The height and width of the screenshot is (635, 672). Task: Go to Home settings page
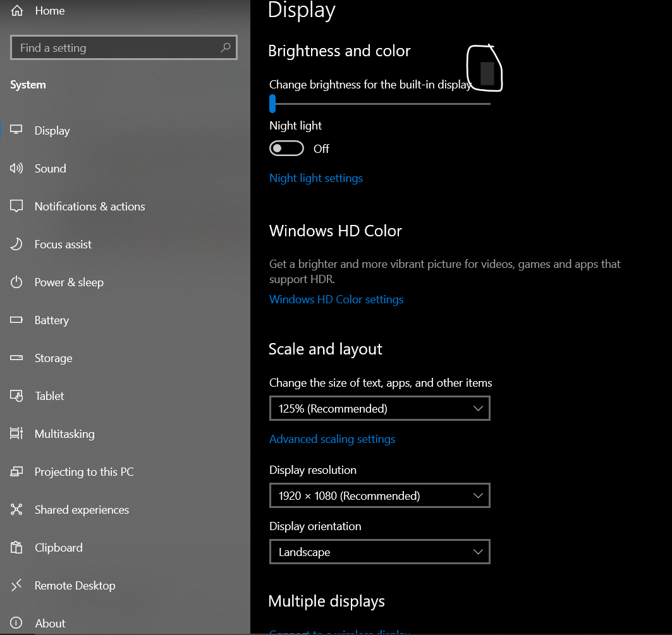tap(50, 11)
